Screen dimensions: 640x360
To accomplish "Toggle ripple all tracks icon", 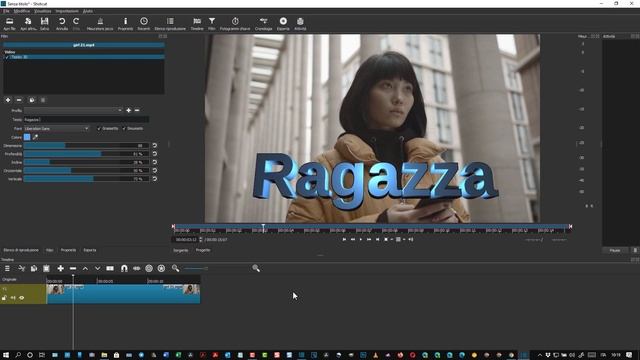I will click(161, 268).
